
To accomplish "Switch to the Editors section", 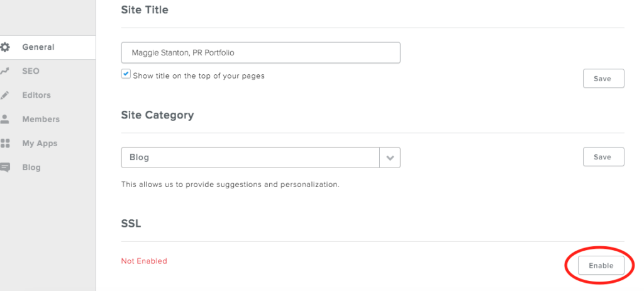I will tap(36, 95).
